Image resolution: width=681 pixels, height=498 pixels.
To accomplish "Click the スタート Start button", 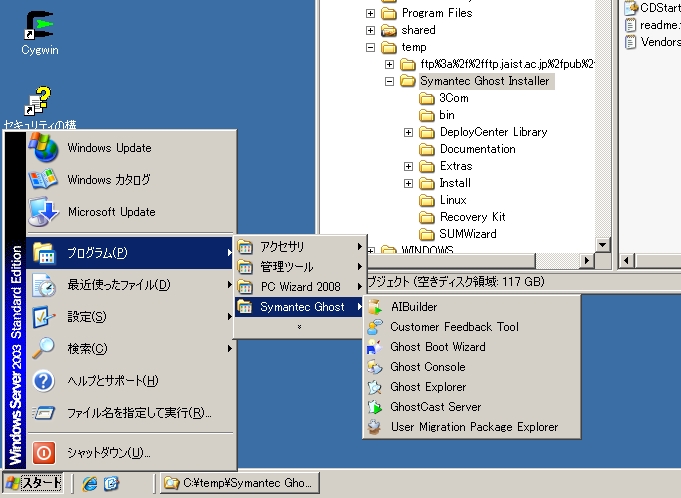I will (x=33, y=484).
